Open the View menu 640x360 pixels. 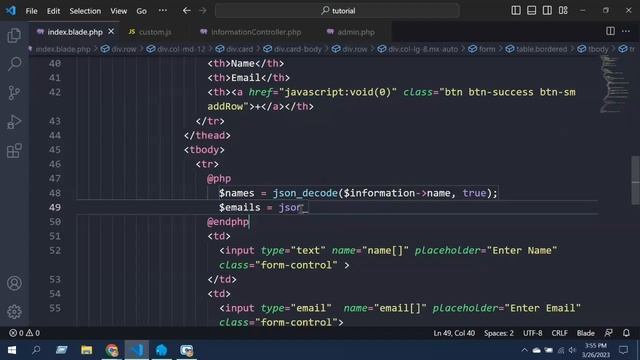pyautogui.click(x=118, y=11)
